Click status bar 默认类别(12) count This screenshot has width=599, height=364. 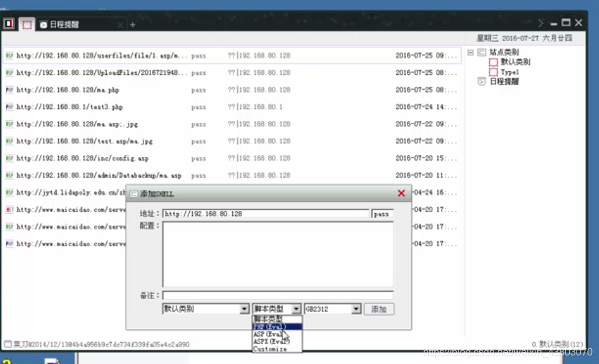(x=557, y=344)
